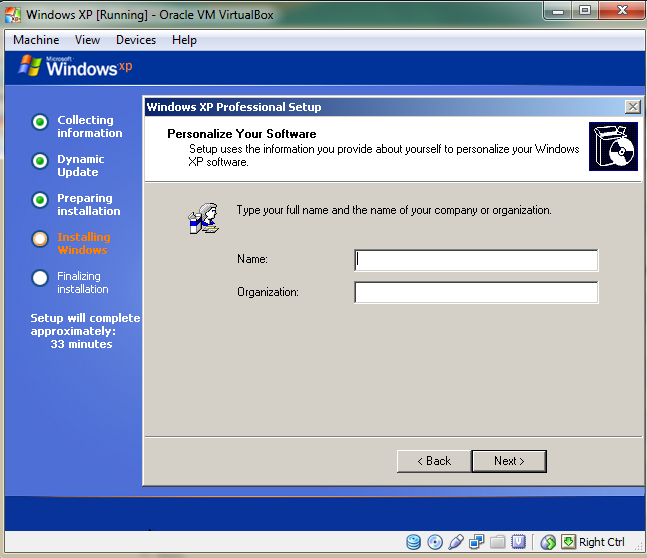Open the Devices menu
The width and height of the screenshot is (647, 558).
point(136,40)
